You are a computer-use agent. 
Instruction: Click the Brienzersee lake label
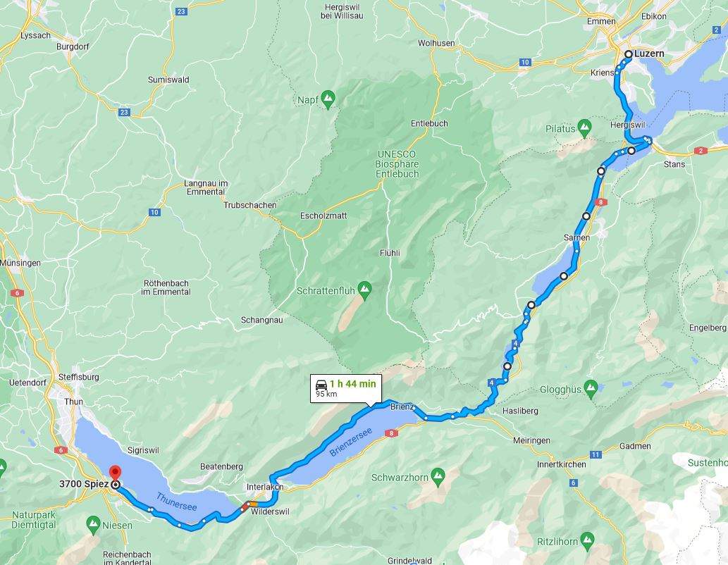click(350, 442)
